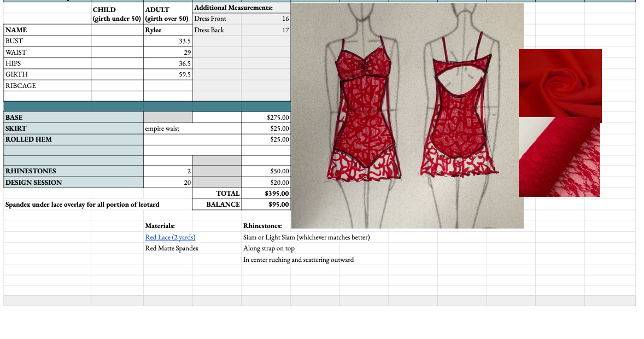Click the HIPS row label
This screenshot has height=339, width=644.
(x=47, y=63)
